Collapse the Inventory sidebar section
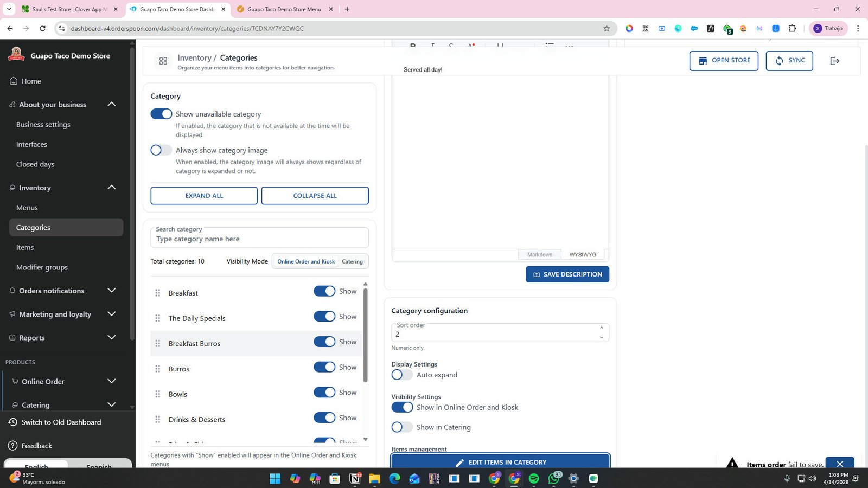The height and width of the screenshot is (488, 868). [x=112, y=188]
